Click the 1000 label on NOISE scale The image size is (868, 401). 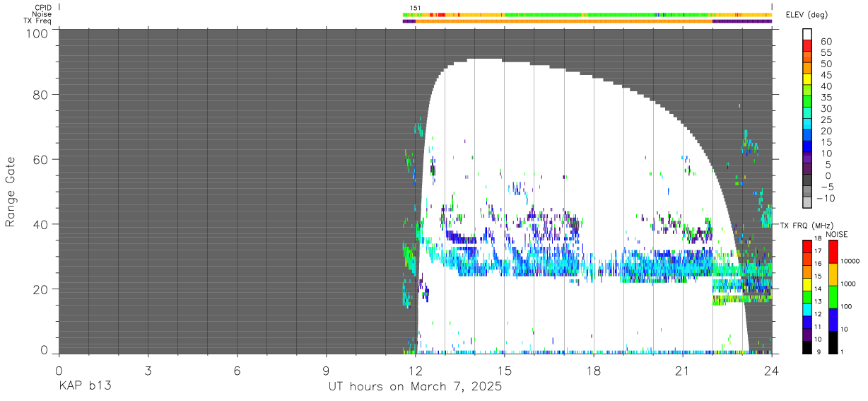tap(848, 284)
